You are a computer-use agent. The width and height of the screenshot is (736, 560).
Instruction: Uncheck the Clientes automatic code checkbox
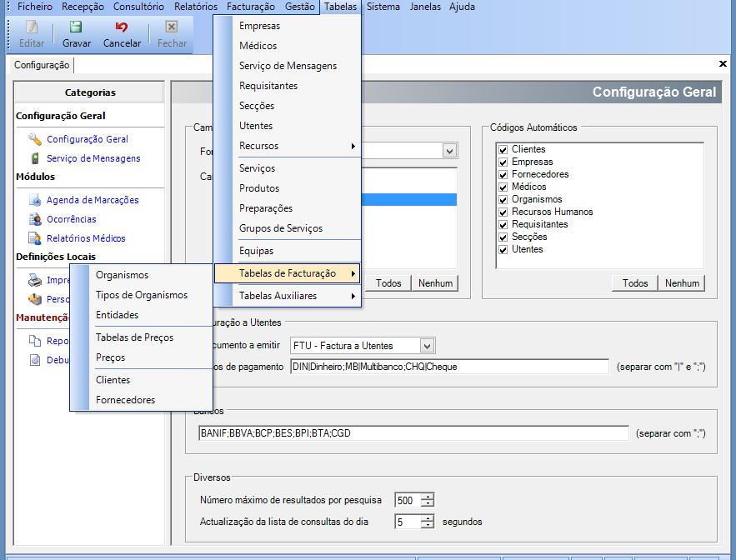tap(503, 150)
